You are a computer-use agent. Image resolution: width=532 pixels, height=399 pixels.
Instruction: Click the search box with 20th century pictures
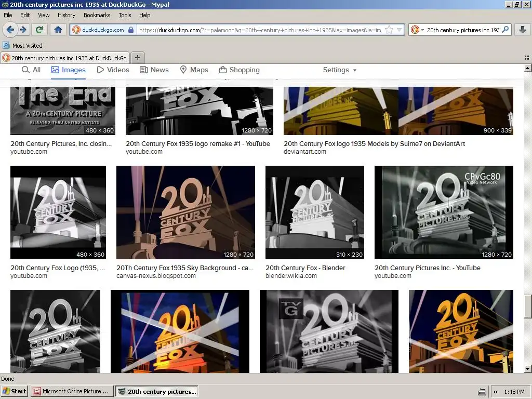coord(463,30)
